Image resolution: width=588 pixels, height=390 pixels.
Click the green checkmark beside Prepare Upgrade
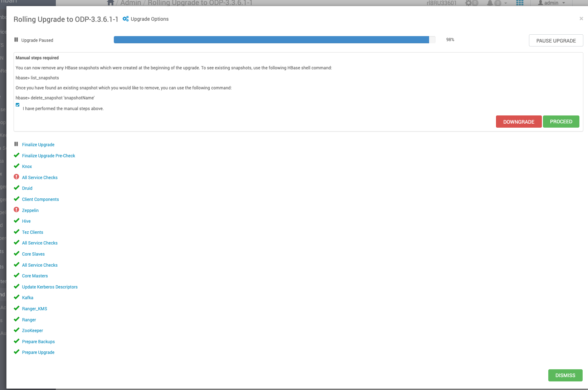[x=16, y=352]
